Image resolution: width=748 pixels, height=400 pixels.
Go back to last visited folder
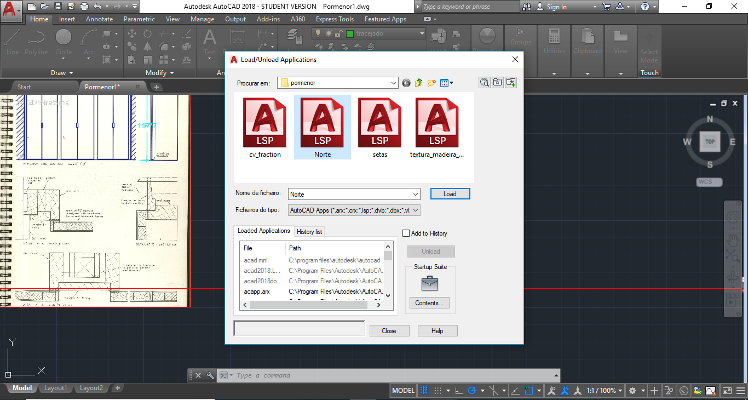pos(406,83)
